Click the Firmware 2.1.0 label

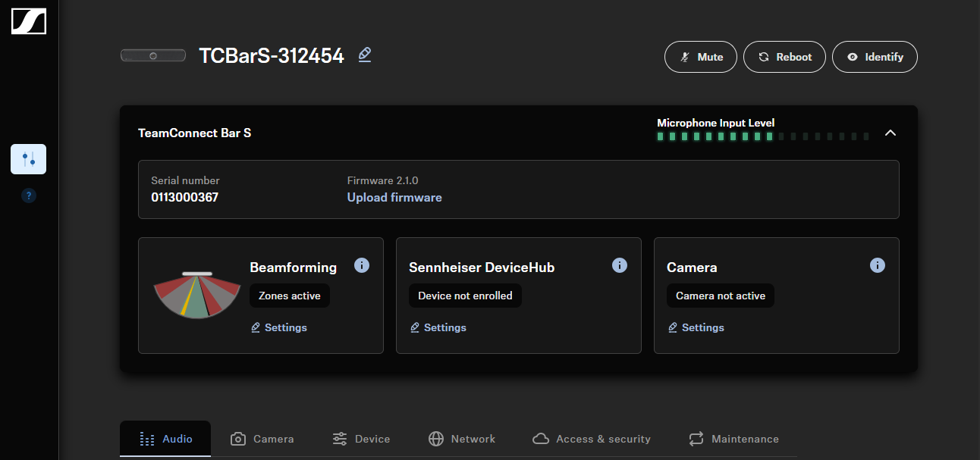click(x=382, y=180)
